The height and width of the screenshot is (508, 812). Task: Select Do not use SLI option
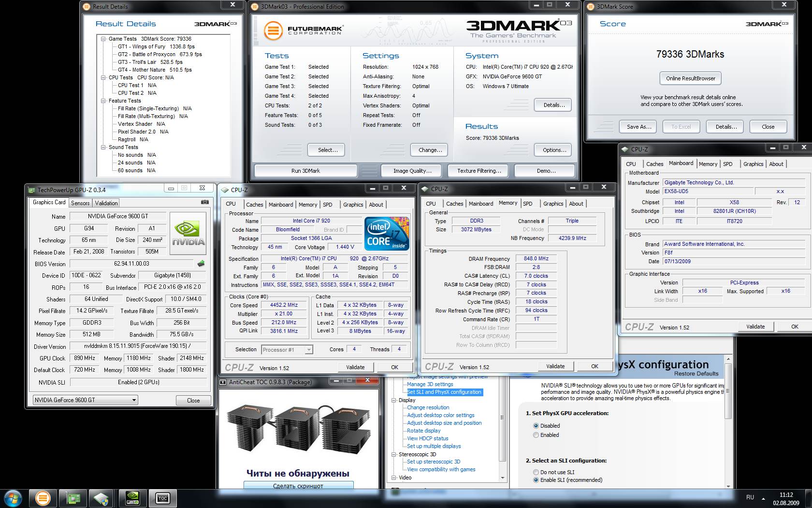point(536,472)
